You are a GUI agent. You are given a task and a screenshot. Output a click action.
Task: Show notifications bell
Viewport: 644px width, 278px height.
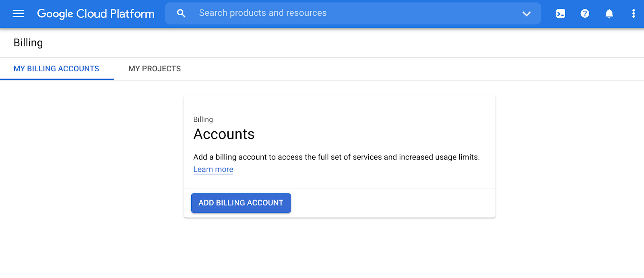click(x=609, y=14)
